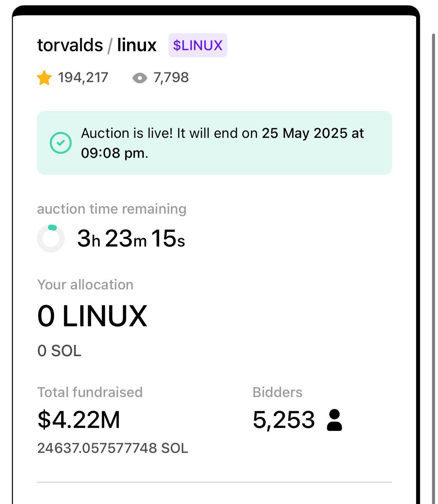Click the auction time remaining label
Image resolution: width=438 pixels, height=504 pixels.
(112, 209)
